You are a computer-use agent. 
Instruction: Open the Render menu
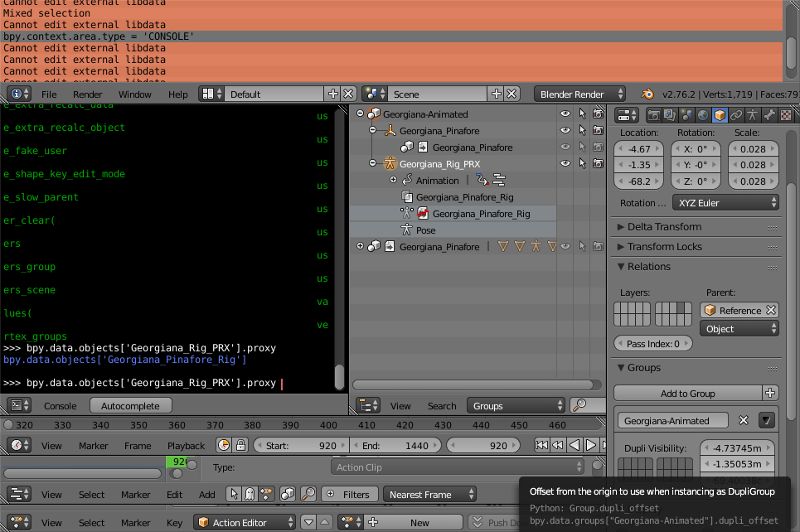click(87, 94)
